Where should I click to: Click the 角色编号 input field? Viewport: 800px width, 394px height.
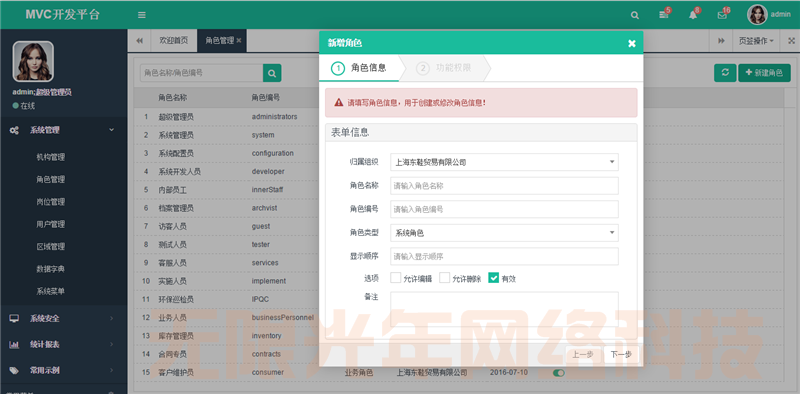point(504,209)
